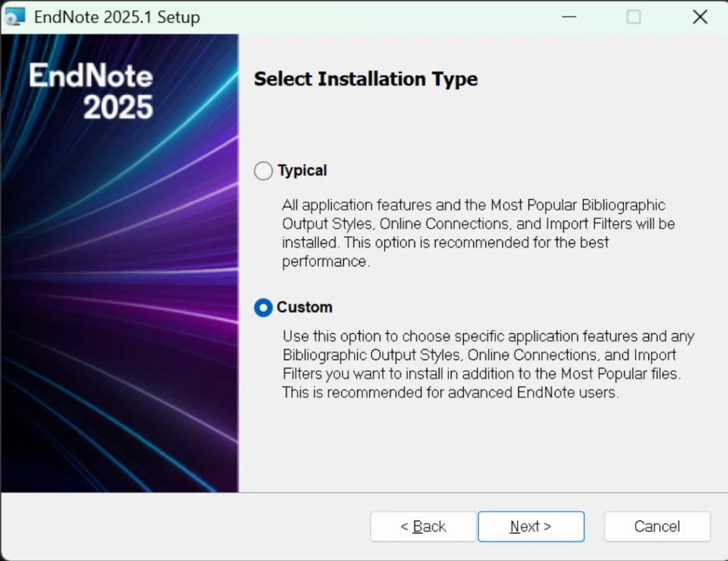Click the bold "Typical" option label
The width and height of the screenshot is (728, 561).
click(x=302, y=171)
